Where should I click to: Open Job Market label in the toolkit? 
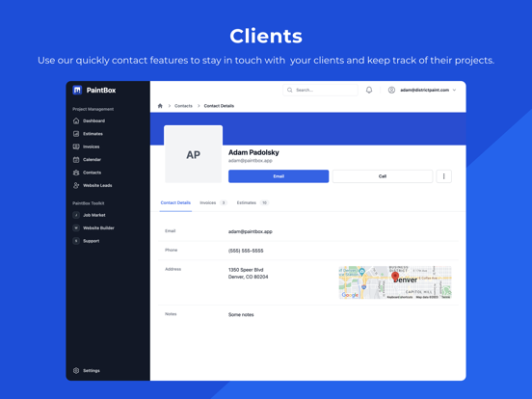[x=94, y=215]
